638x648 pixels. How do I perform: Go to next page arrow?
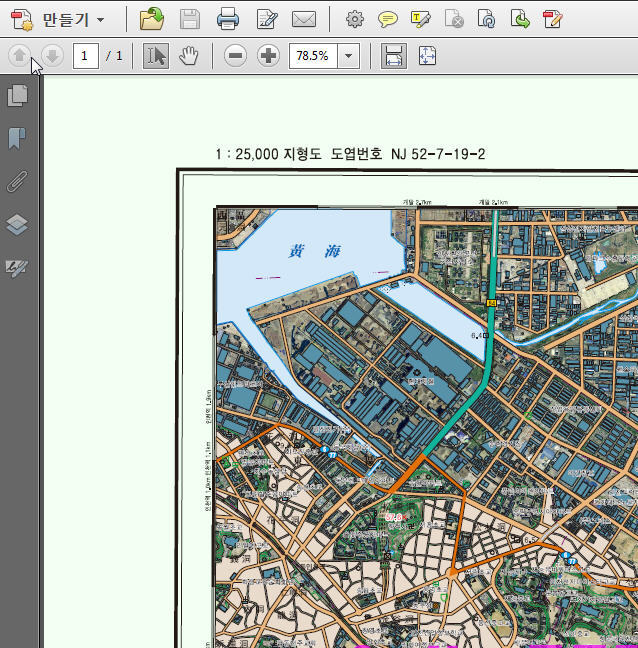[52, 55]
